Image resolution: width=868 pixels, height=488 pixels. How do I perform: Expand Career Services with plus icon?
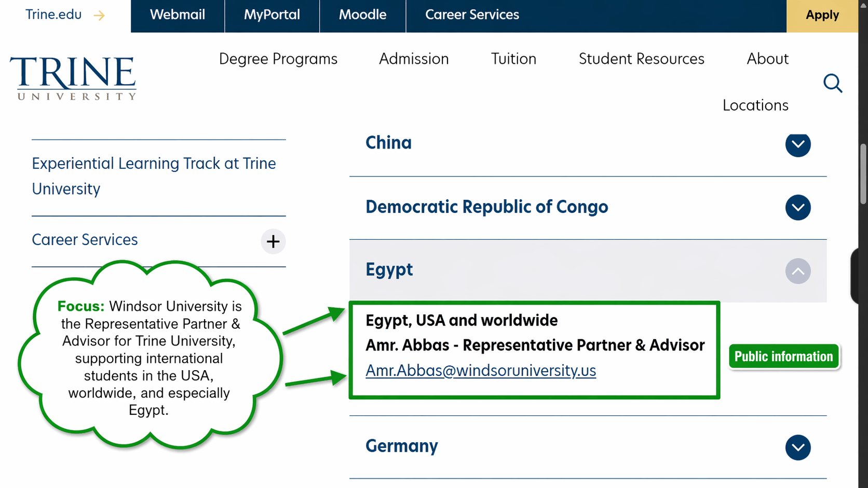[273, 241]
